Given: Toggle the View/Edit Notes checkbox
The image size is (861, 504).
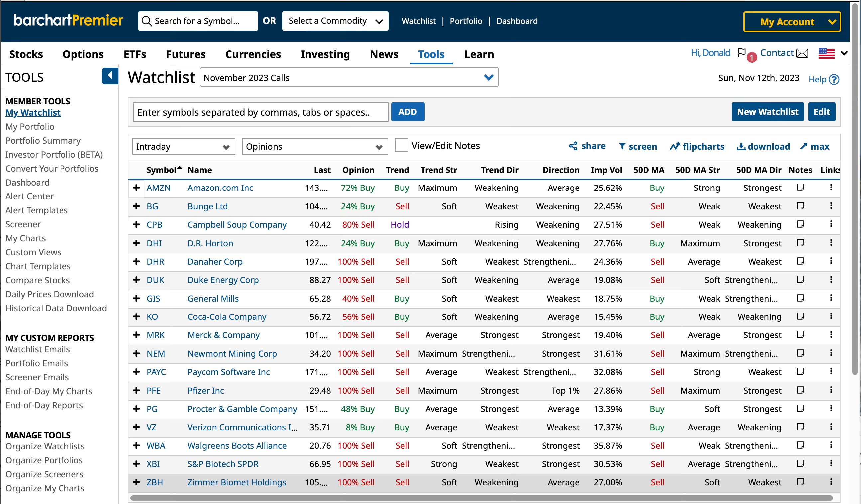Looking at the screenshot, I should click(401, 145).
